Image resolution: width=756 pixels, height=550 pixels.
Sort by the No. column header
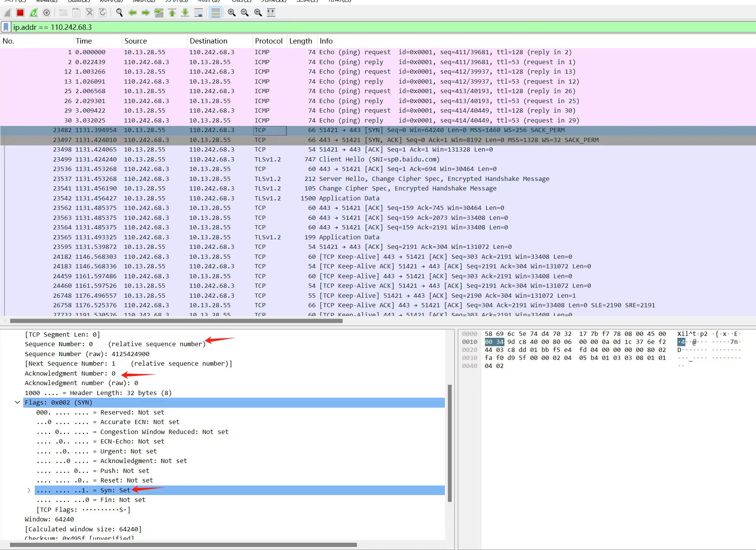[x=37, y=41]
